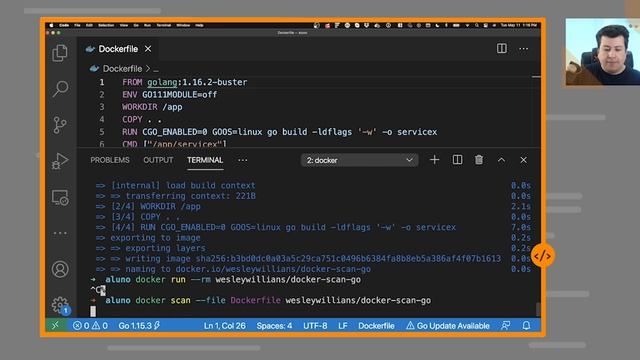The image size is (640, 360).
Task: Open the Search view in activity bar
Action: tap(60, 89)
